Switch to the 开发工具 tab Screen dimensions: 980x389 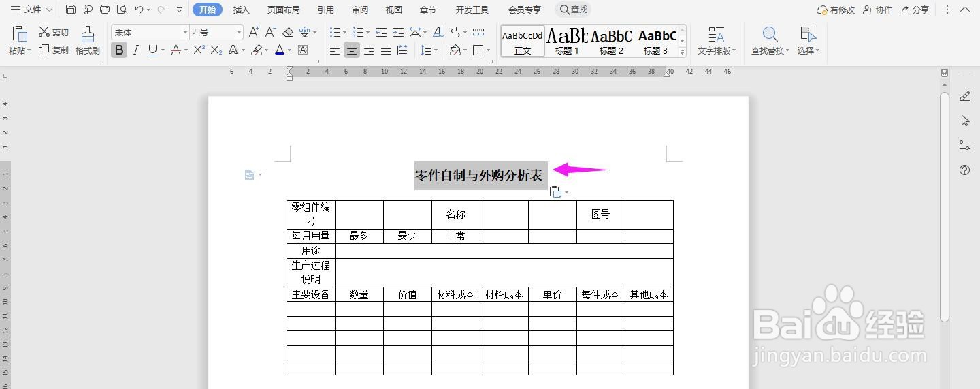pyautogui.click(x=472, y=10)
